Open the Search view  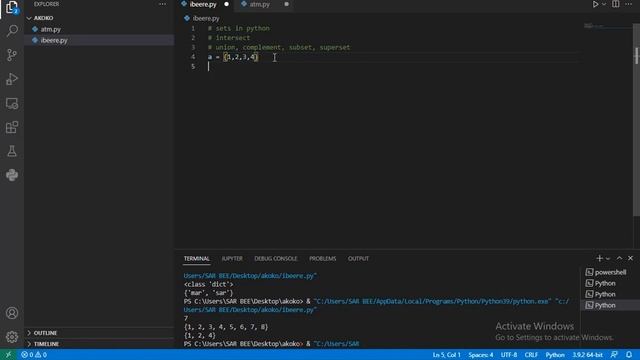coord(12,31)
